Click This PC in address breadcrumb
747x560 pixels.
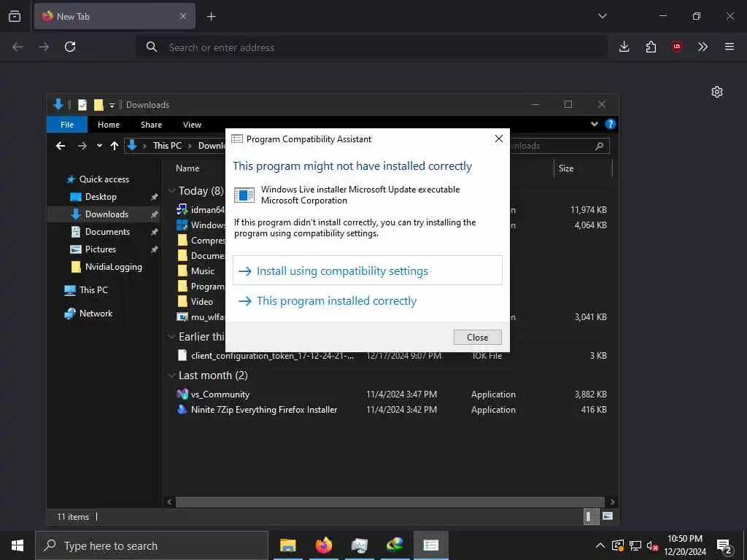167,146
